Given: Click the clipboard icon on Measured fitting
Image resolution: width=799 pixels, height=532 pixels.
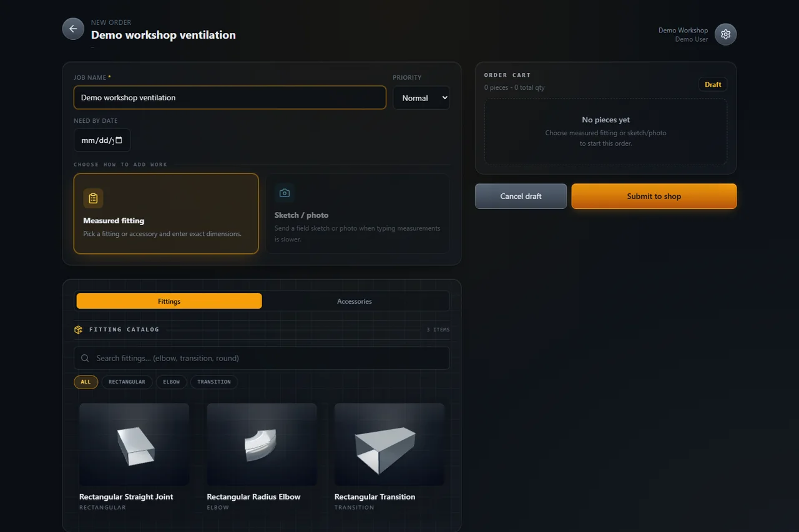Looking at the screenshot, I should coord(93,198).
